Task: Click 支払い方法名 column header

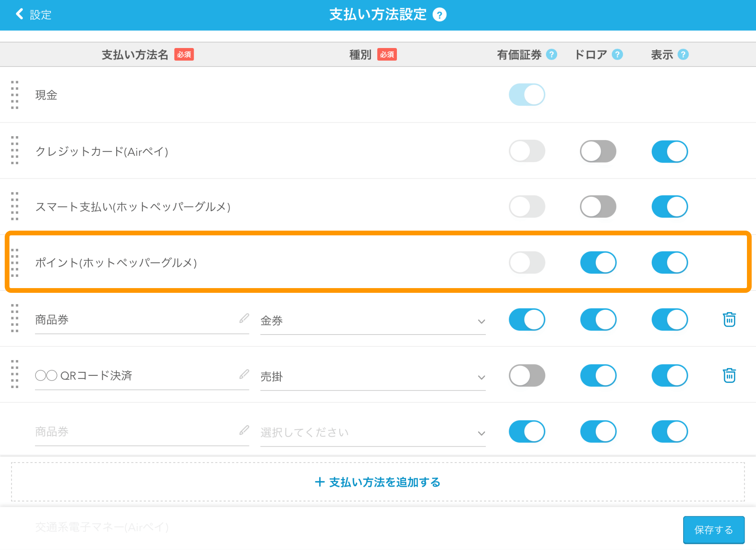Action: [x=135, y=54]
